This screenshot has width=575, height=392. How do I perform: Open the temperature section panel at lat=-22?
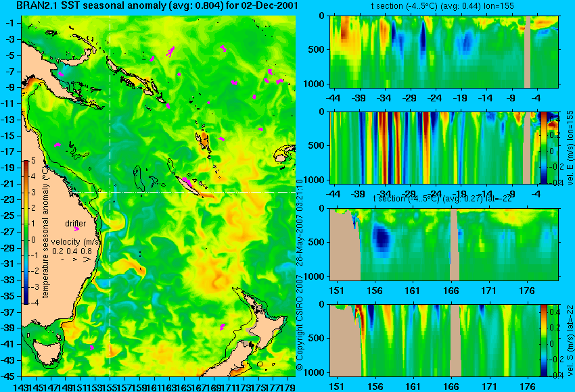[444, 245]
